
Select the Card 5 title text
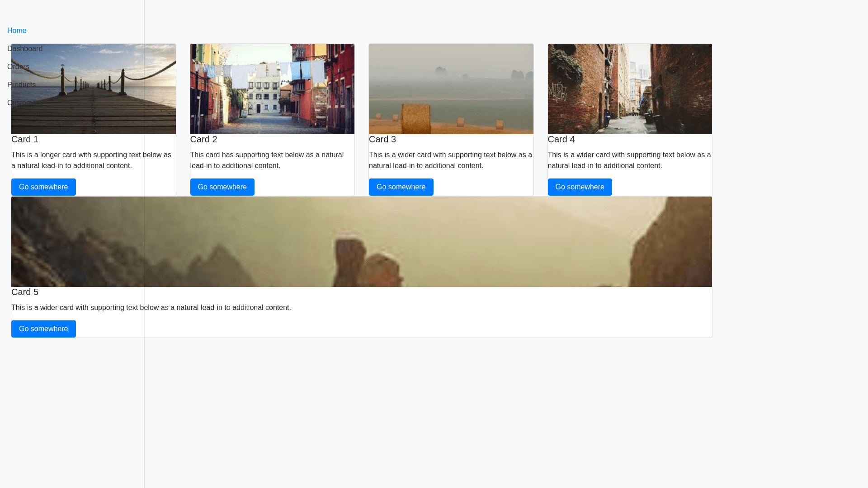click(25, 292)
